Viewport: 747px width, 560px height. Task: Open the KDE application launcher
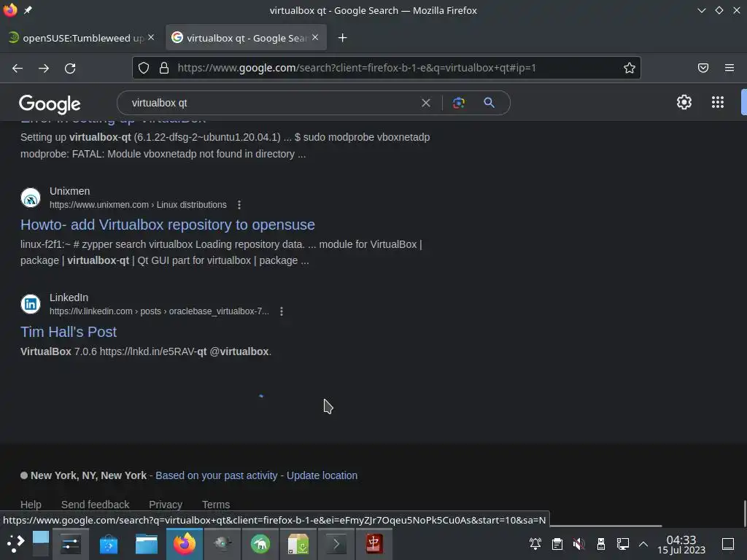pyautogui.click(x=15, y=544)
